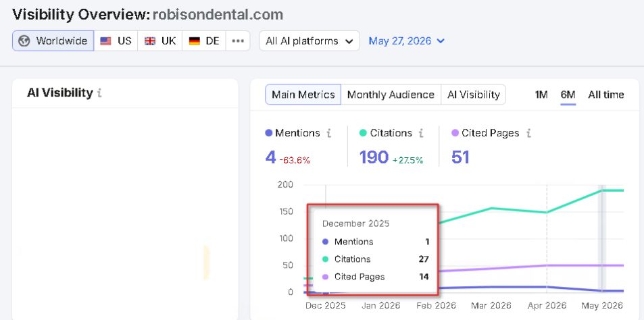Click the tooltip Cited Pages value 14
Viewport: 644px width, 320px height.
tap(424, 277)
